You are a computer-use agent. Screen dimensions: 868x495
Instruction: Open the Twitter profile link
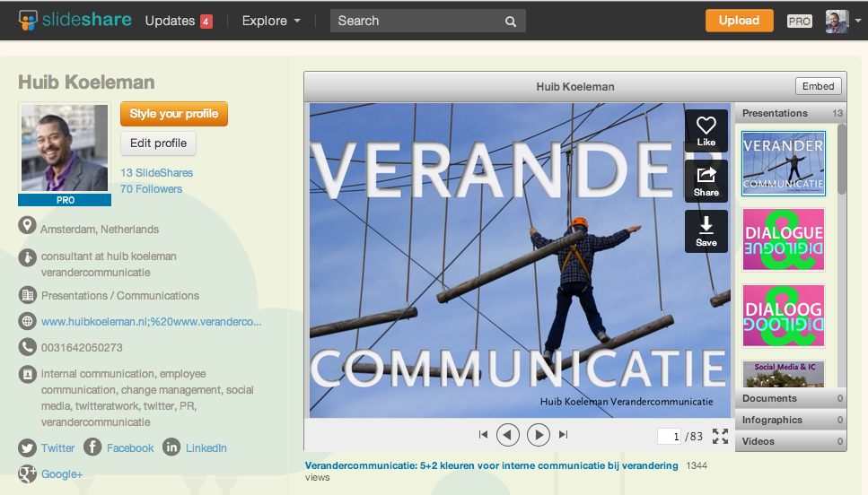pyautogui.click(x=57, y=448)
